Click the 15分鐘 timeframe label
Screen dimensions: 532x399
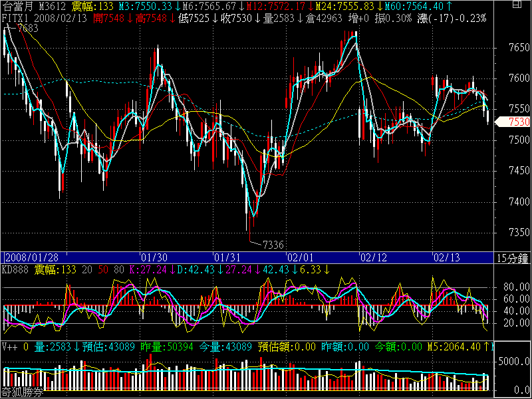pyautogui.click(x=513, y=257)
